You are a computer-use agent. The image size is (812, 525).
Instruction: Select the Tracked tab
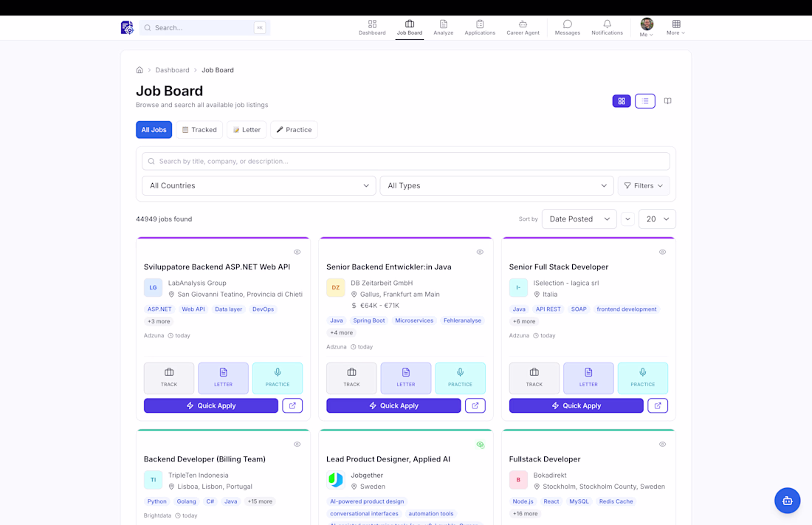click(199, 129)
